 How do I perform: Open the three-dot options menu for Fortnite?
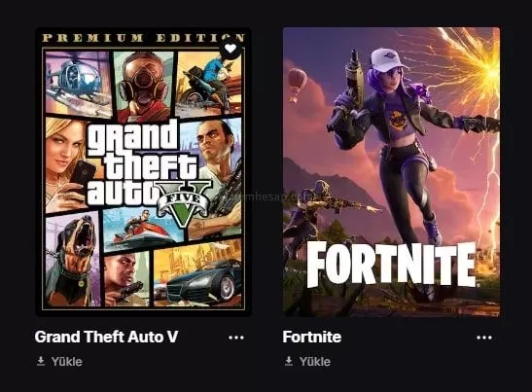click(x=484, y=338)
